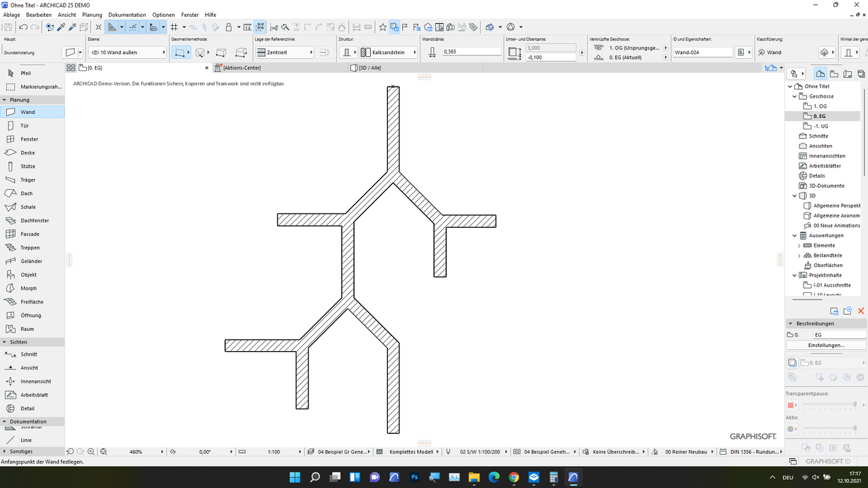Click the scissors trim icon
The image size is (868, 488).
click(x=274, y=27)
